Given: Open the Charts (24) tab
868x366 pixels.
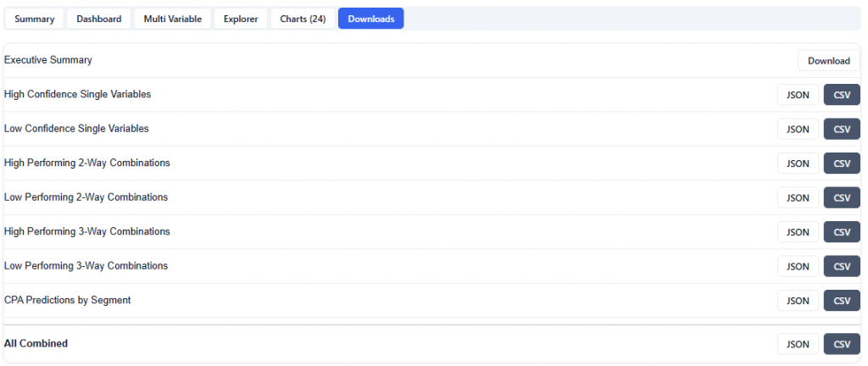Looking at the screenshot, I should pos(303,19).
